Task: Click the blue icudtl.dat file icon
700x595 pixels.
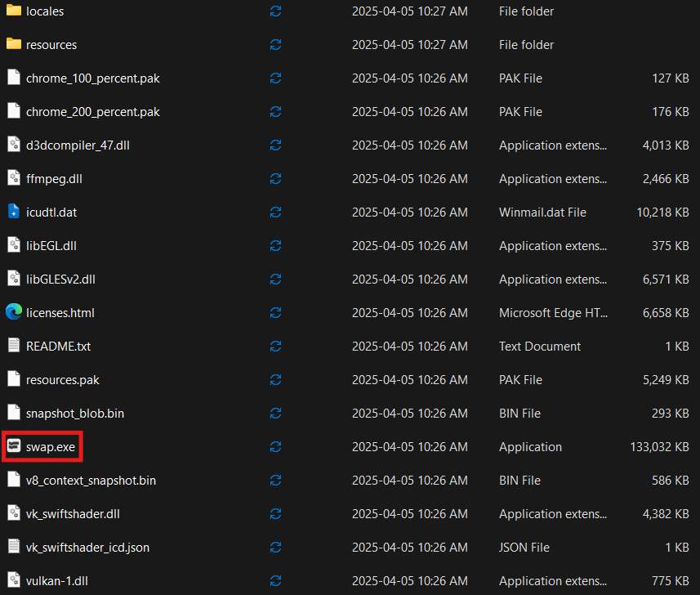Action: 14,212
